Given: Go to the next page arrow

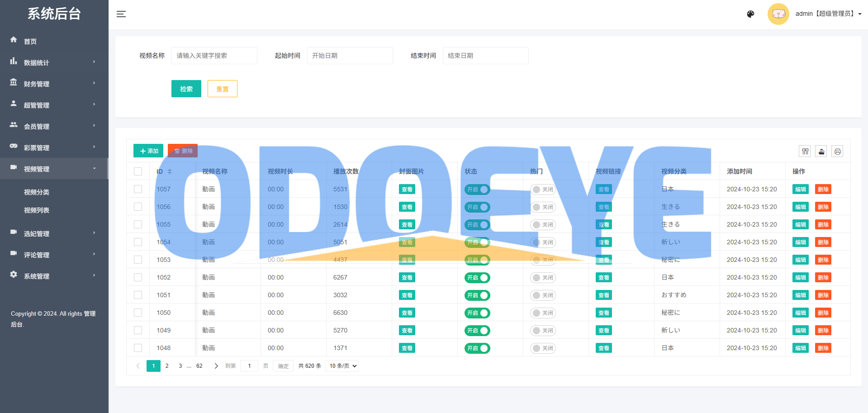Looking at the screenshot, I should pyautogui.click(x=216, y=366).
